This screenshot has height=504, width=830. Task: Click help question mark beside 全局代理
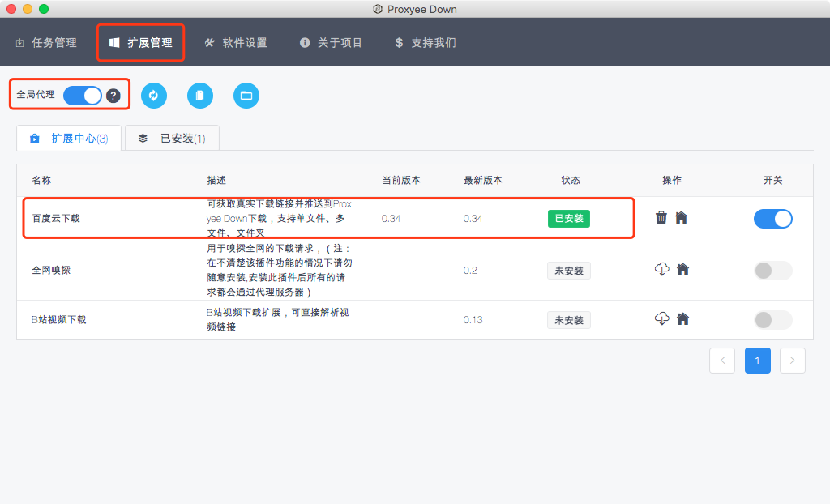(x=113, y=96)
